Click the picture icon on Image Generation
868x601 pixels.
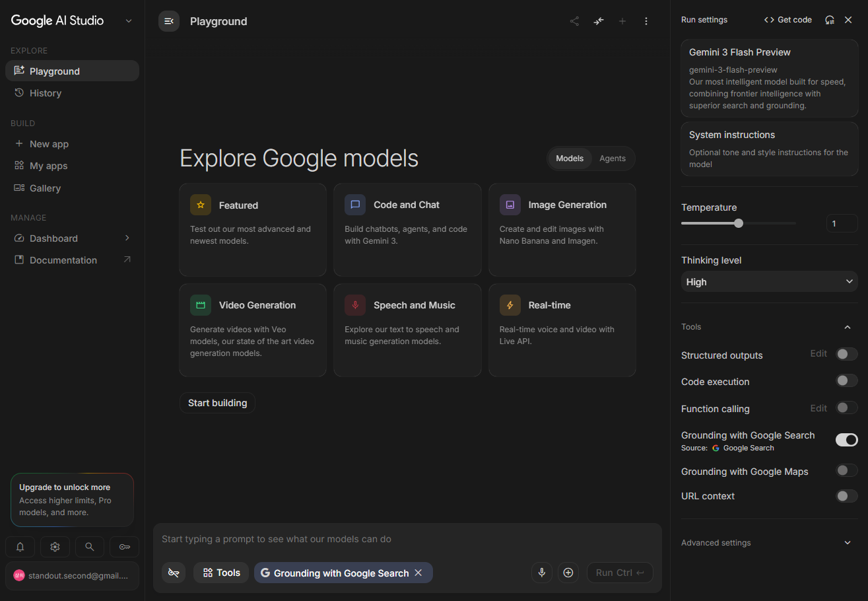[x=510, y=205]
